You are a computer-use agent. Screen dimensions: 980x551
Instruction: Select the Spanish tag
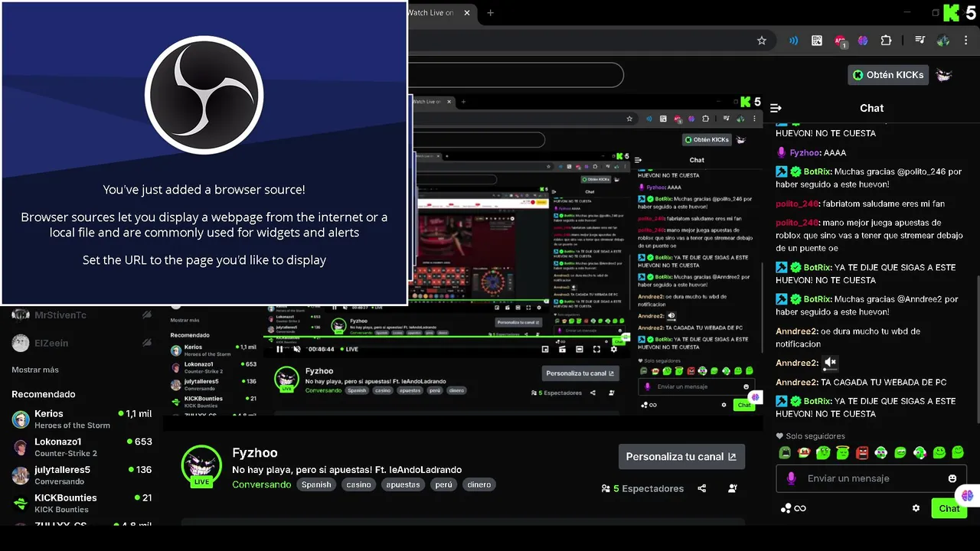[x=316, y=484]
